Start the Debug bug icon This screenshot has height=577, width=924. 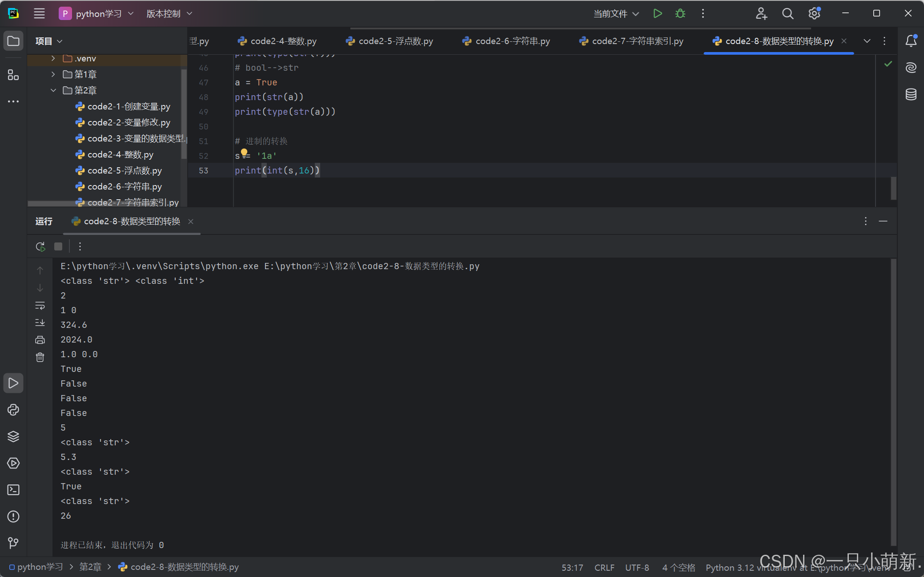pos(680,14)
